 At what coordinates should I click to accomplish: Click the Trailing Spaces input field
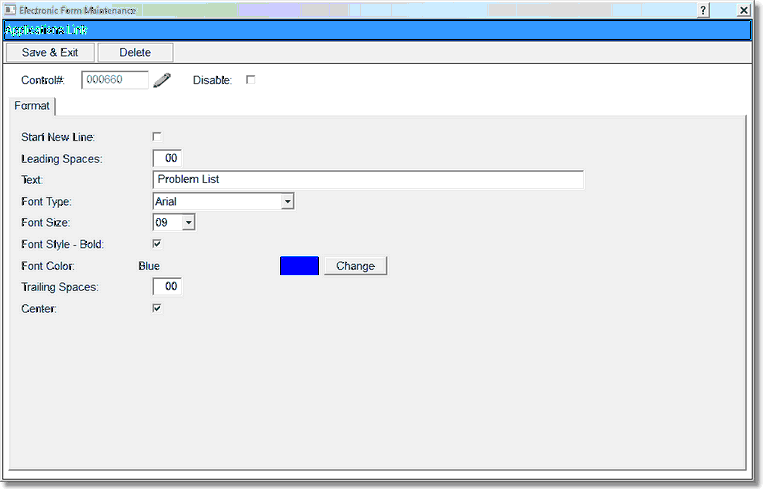167,286
